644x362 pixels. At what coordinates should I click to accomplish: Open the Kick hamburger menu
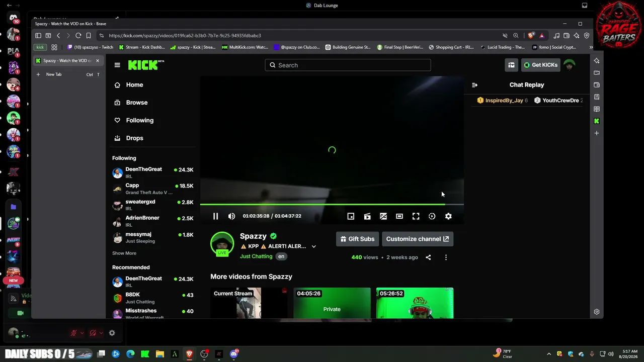(x=117, y=65)
